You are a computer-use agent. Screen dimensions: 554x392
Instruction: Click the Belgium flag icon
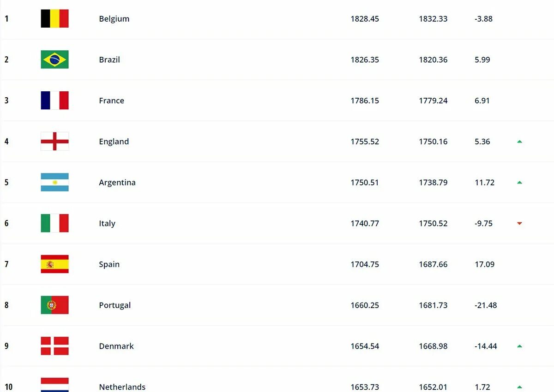click(x=54, y=18)
